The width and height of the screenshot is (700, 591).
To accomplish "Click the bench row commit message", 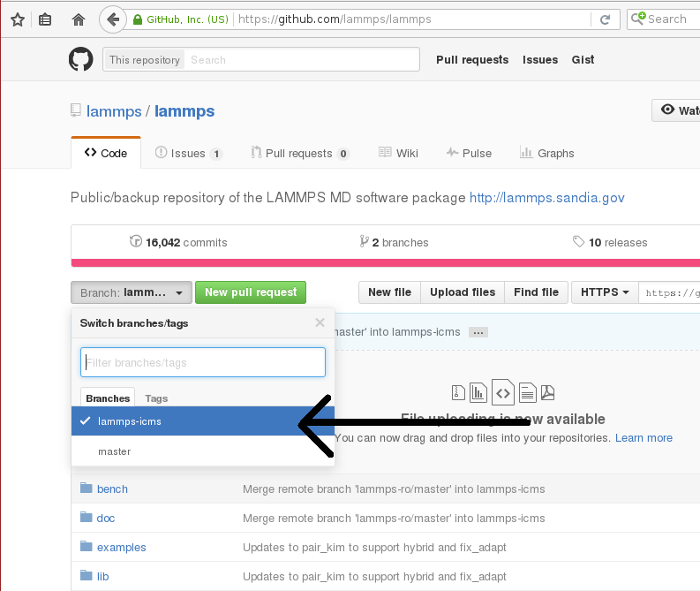I will click(x=394, y=489).
